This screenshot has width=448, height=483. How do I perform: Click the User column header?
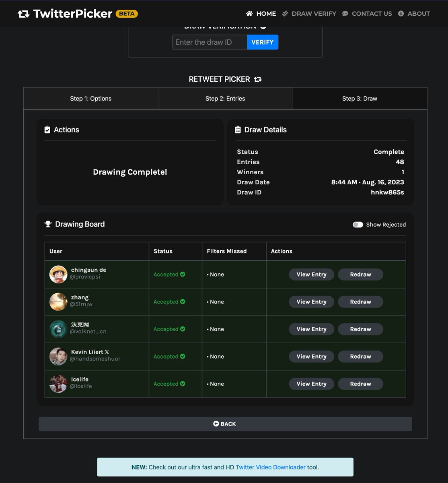(x=56, y=251)
